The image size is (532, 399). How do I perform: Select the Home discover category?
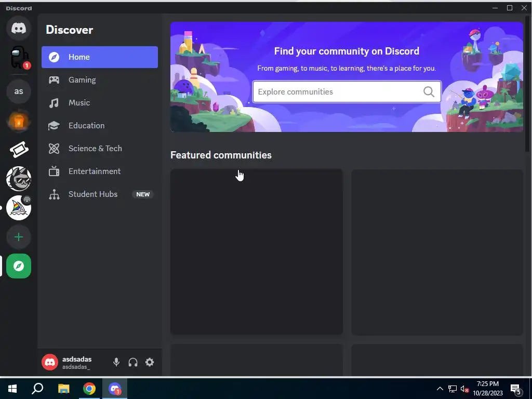tap(100, 57)
